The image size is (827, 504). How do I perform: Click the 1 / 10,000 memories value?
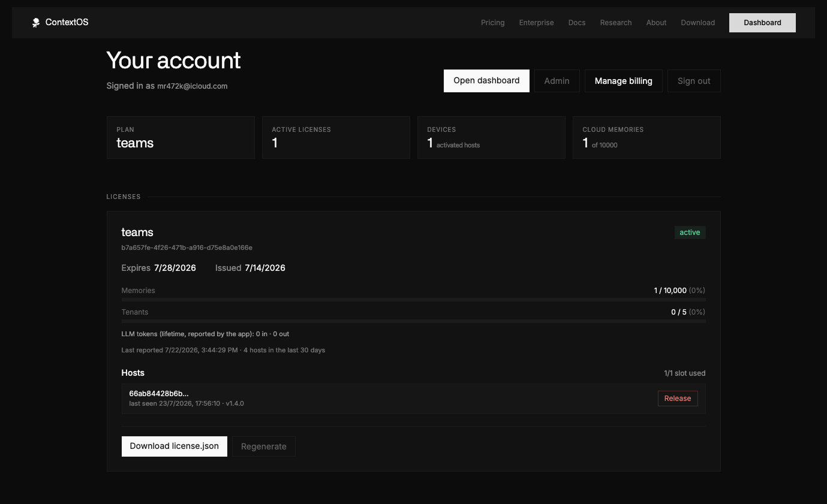click(x=670, y=291)
